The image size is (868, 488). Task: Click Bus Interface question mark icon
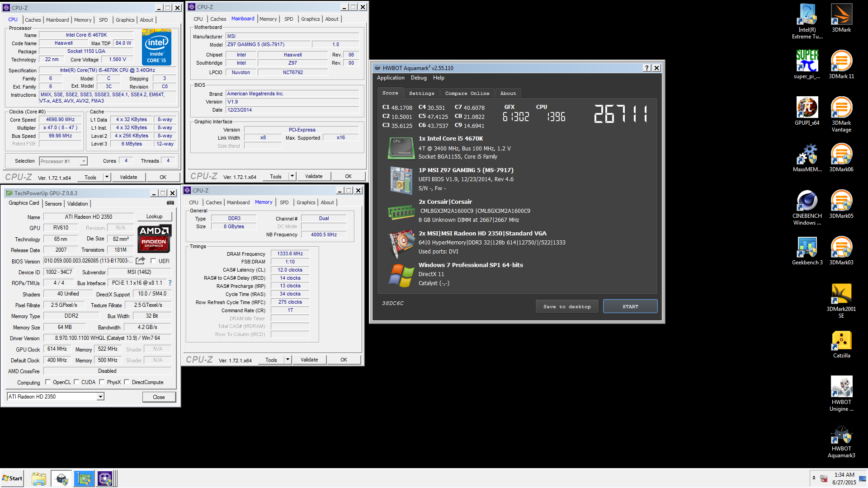coord(170,283)
